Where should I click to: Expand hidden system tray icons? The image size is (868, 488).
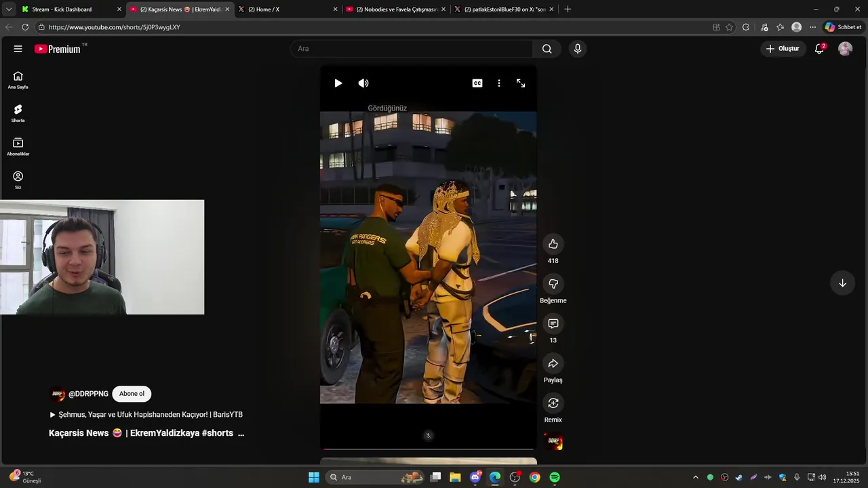(x=695, y=477)
